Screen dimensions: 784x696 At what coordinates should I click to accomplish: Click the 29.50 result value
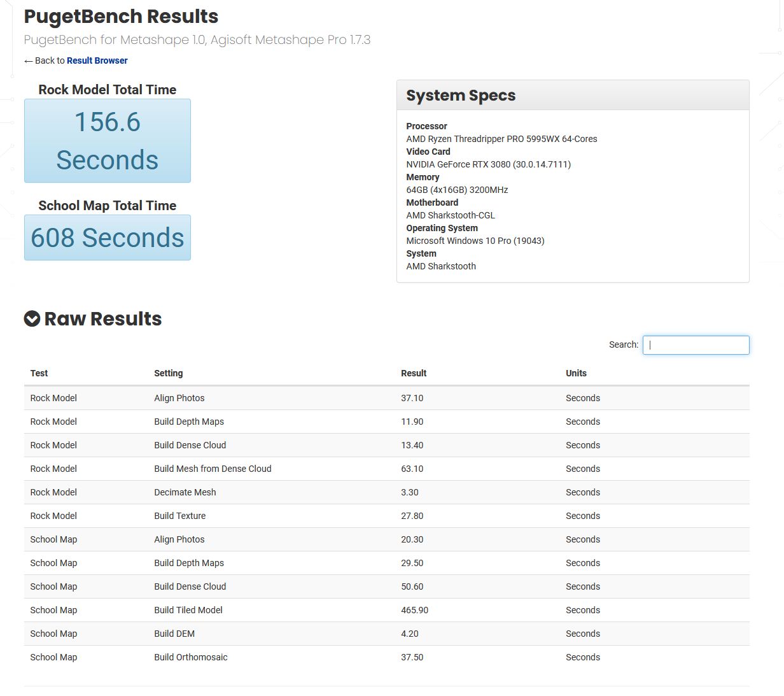(x=412, y=563)
